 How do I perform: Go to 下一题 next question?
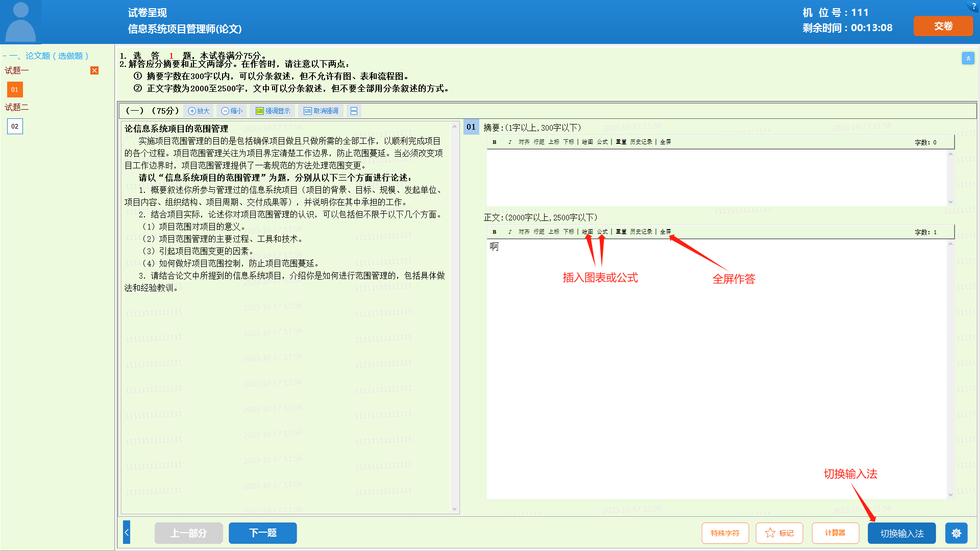point(262,533)
